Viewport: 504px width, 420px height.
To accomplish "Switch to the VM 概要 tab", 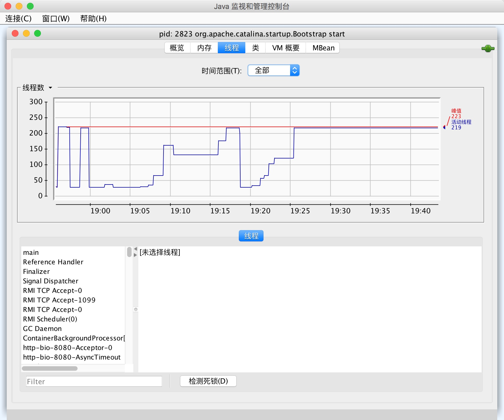I will click(286, 48).
